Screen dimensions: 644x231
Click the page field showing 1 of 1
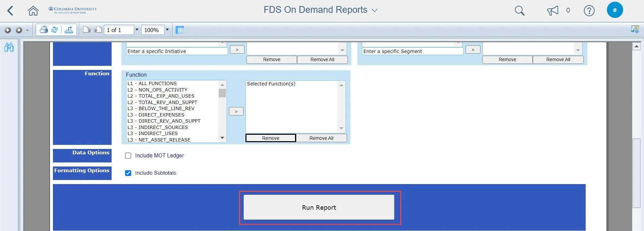pyautogui.click(x=119, y=30)
